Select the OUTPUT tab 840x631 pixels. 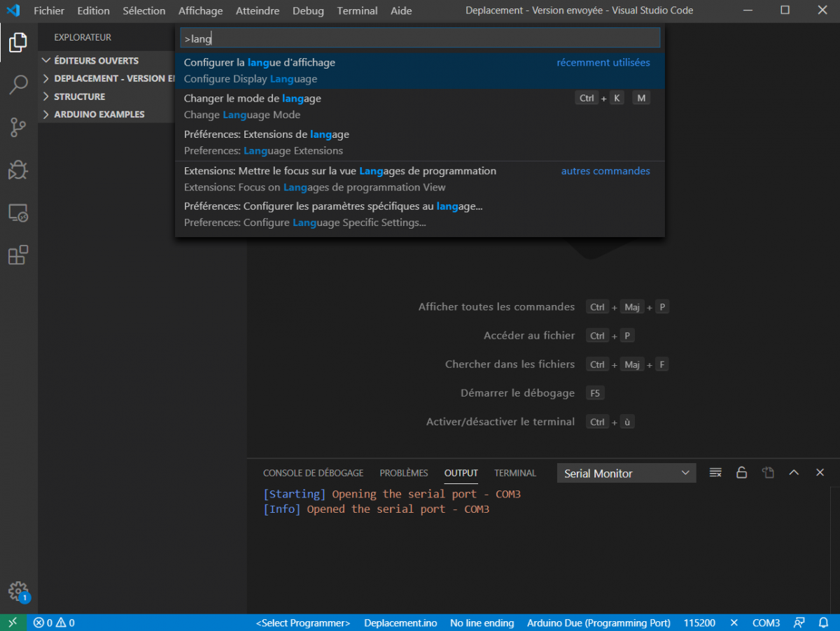461,473
